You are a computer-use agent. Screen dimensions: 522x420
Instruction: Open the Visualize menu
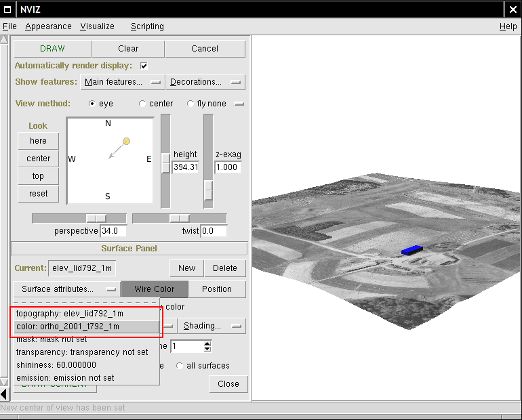click(x=97, y=26)
